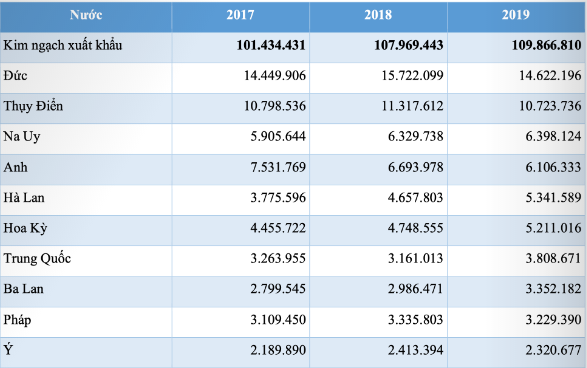Select cell 6.398.124
Screen dimensions: 587x368
(x=554, y=137)
